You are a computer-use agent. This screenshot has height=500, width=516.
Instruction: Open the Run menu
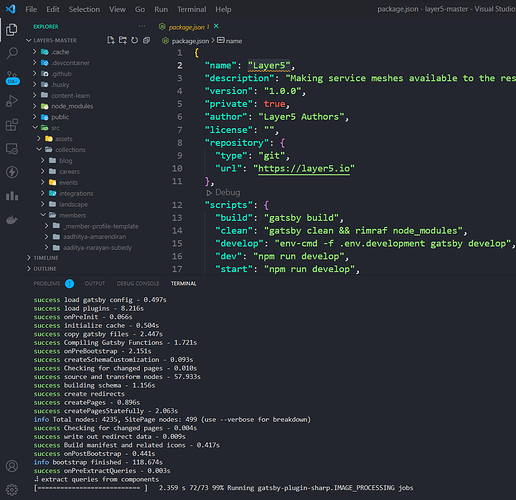tap(161, 9)
